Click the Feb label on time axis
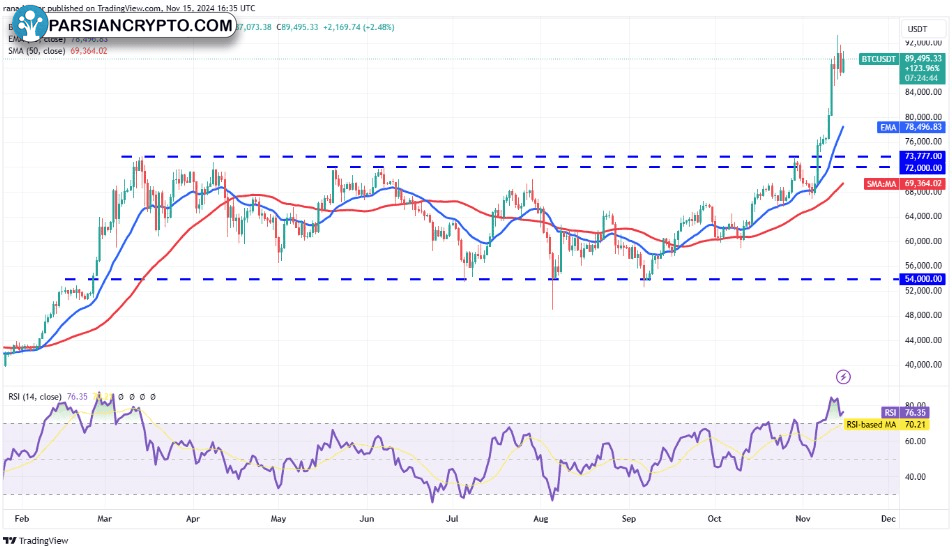This screenshot has width=952, height=547. coord(22,518)
